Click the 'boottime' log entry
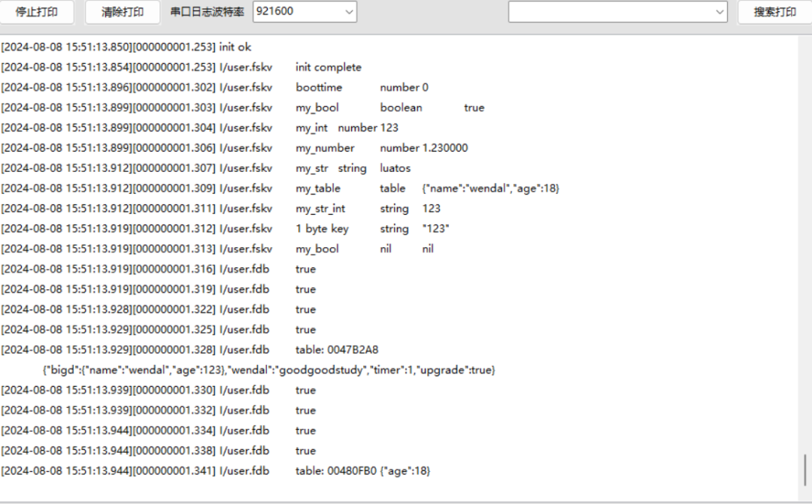 (319, 87)
